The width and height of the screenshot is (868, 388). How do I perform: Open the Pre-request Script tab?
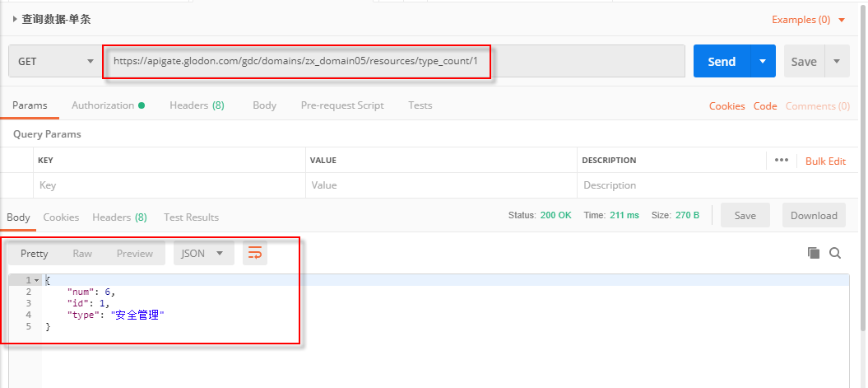342,105
